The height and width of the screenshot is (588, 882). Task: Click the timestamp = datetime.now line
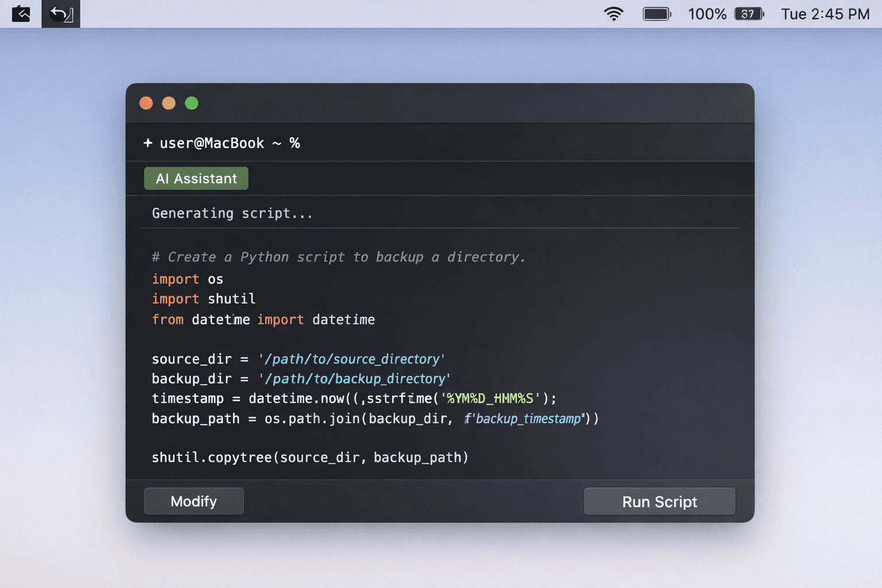[354, 398]
